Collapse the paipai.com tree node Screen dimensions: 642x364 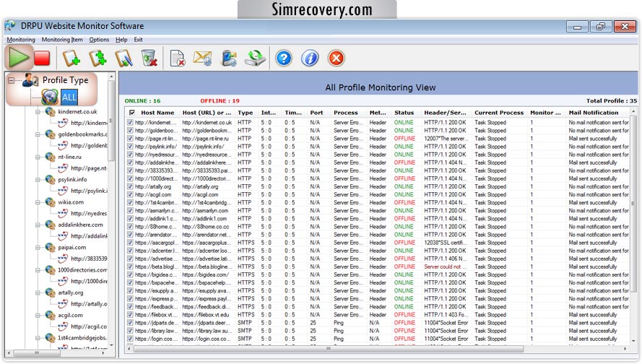point(38,247)
